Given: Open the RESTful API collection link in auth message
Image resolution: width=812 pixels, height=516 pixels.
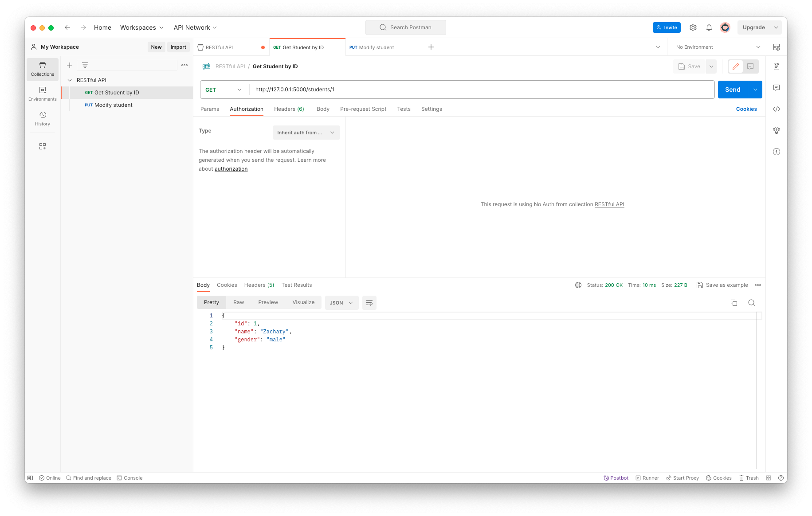Looking at the screenshot, I should pyautogui.click(x=609, y=204).
